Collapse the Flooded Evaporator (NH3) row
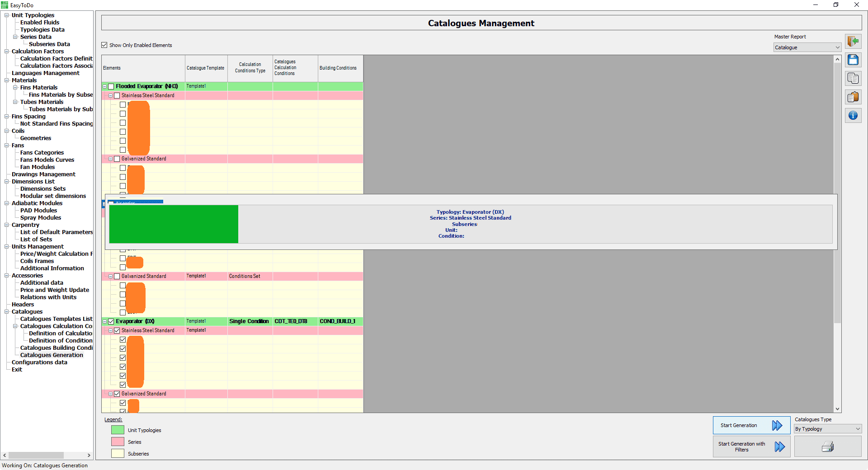This screenshot has height=470, width=868. tap(105, 86)
